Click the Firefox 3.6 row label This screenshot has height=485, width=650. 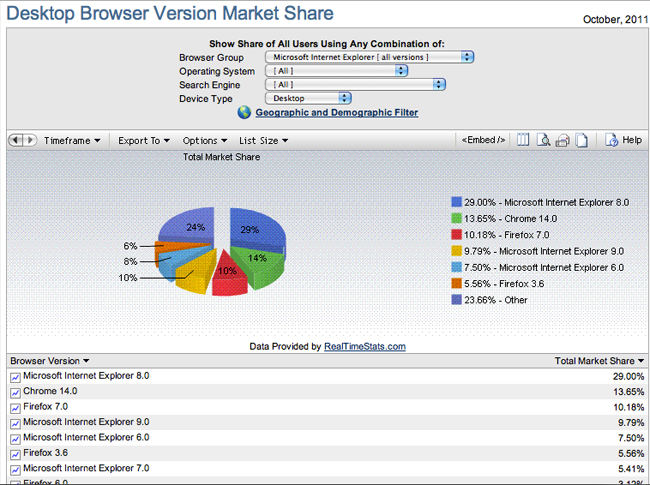[x=46, y=453]
